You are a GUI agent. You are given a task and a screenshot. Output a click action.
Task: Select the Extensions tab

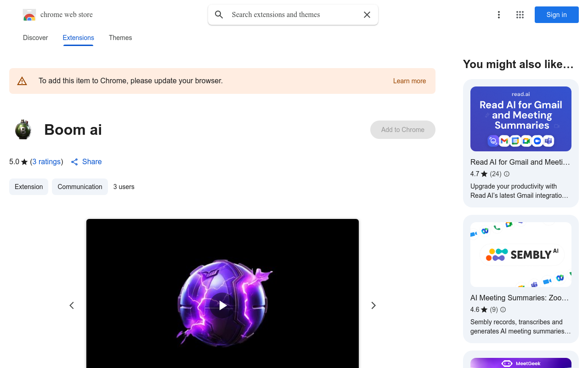(x=79, y=38)
